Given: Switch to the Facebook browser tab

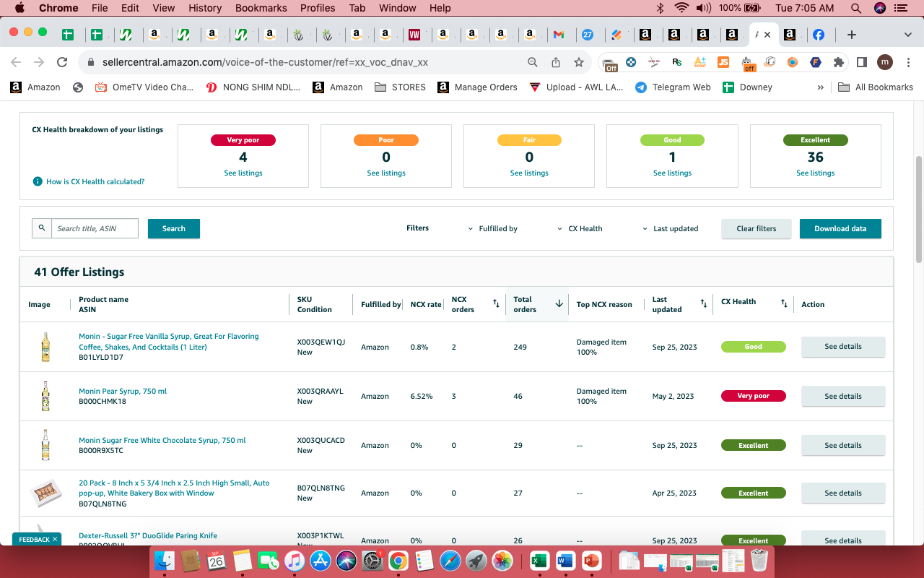Looking at the screenshot, I should pyautogui.click(x=819, y=35).
